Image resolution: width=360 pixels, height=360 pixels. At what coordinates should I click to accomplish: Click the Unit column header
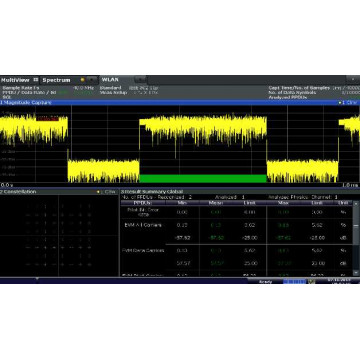pyautogui.click(x=343, y=203)
